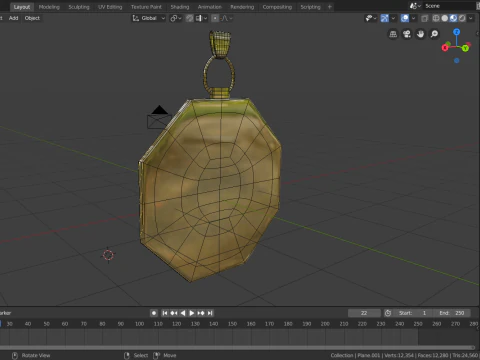Image resolution: width=480 pixels, height=360 pixels.
Task: Play the animation in reverse
Action: coord(183,313)
